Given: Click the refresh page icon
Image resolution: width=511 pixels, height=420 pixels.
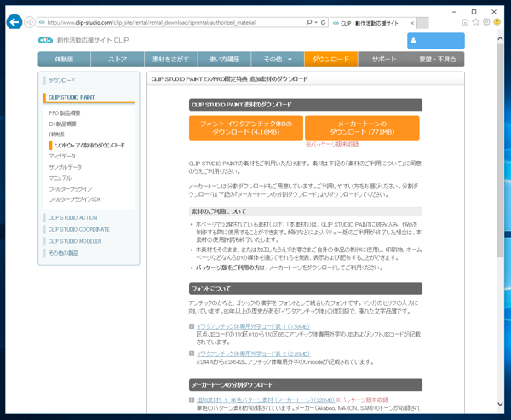Looking at the screenshot, I should point(323,22).
